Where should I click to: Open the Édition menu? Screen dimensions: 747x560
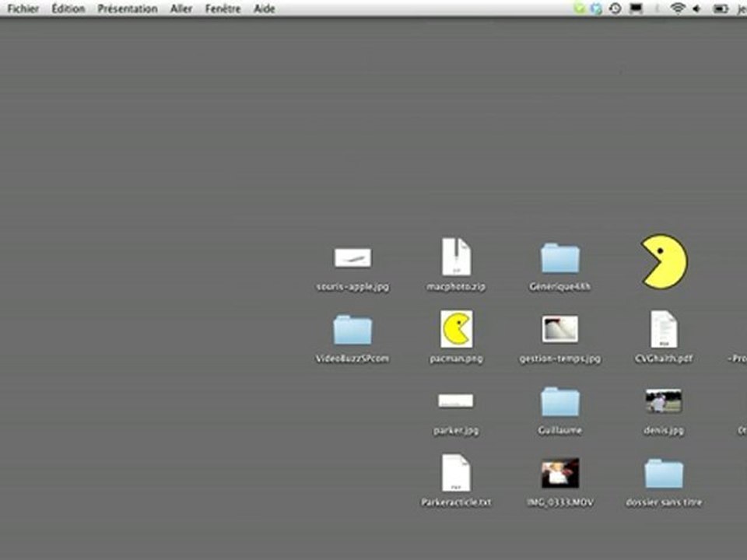click(68, 9)
